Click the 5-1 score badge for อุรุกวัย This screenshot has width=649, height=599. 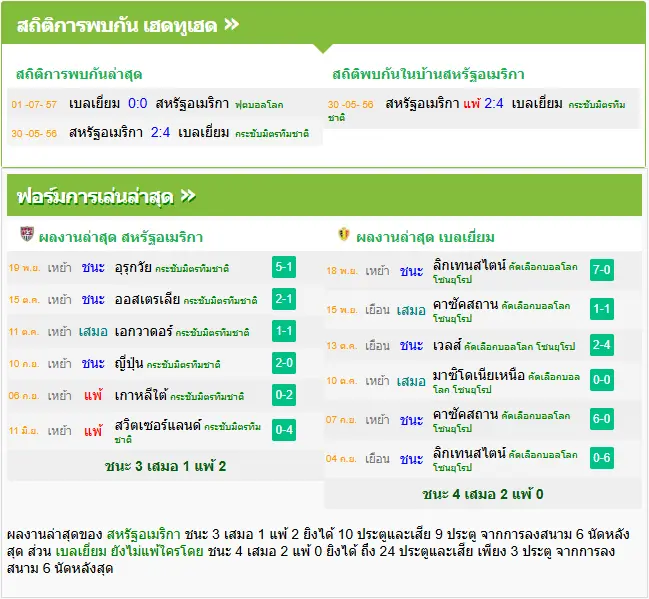click(x=284, y=267)
